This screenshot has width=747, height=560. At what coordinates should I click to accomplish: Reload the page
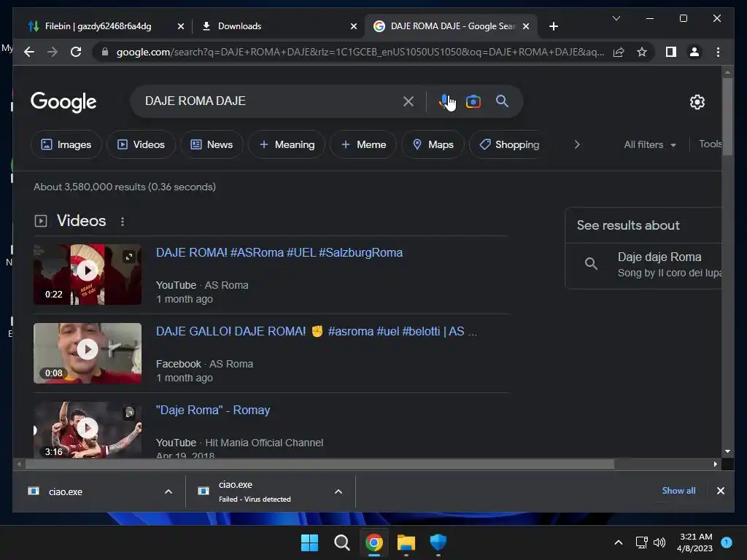76,52
